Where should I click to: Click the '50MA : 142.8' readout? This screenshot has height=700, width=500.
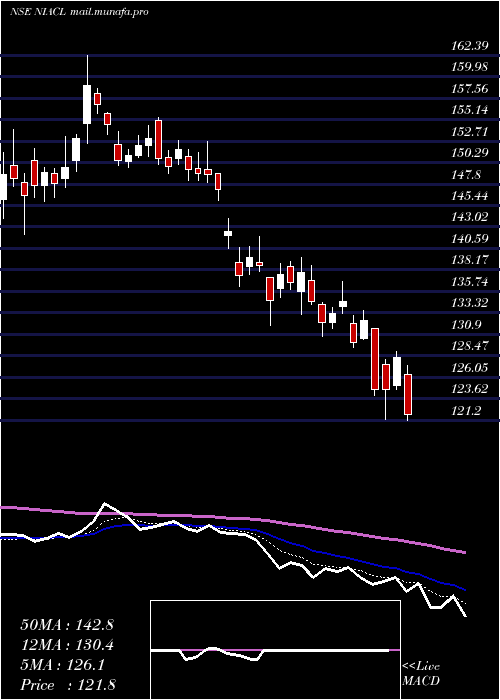pyautogui.click(x=67, y=625)
